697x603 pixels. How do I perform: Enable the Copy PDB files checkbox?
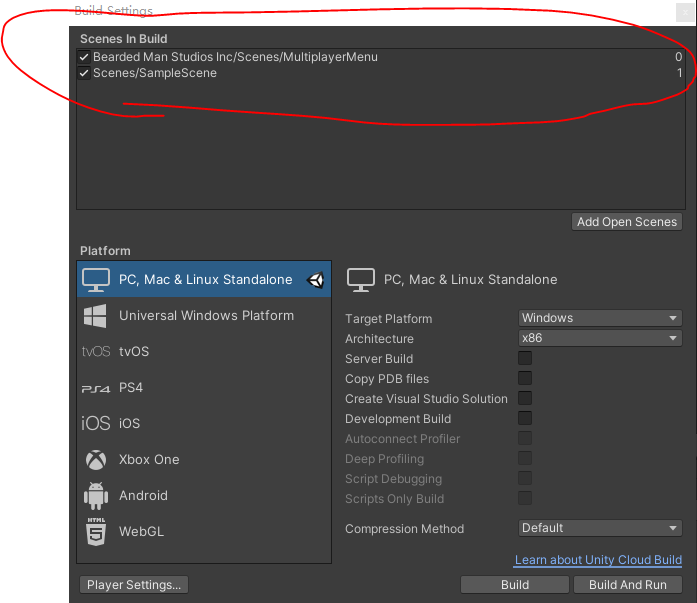tap(525, 378)
